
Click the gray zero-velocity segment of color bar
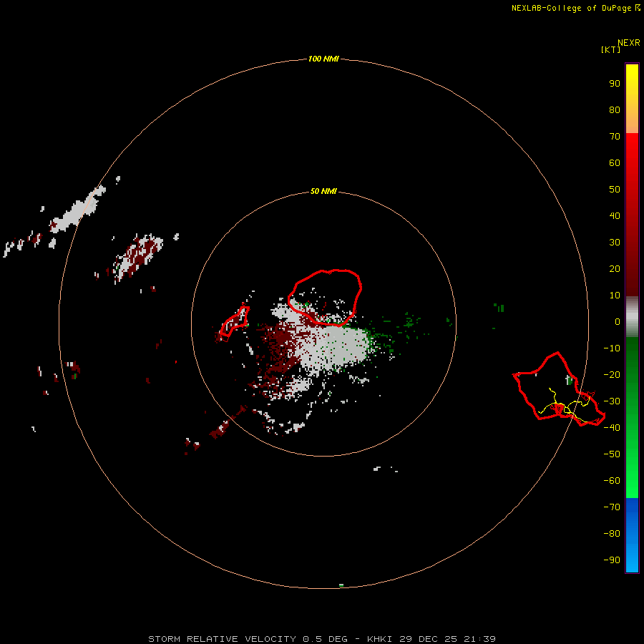click(x=632, y=317)
